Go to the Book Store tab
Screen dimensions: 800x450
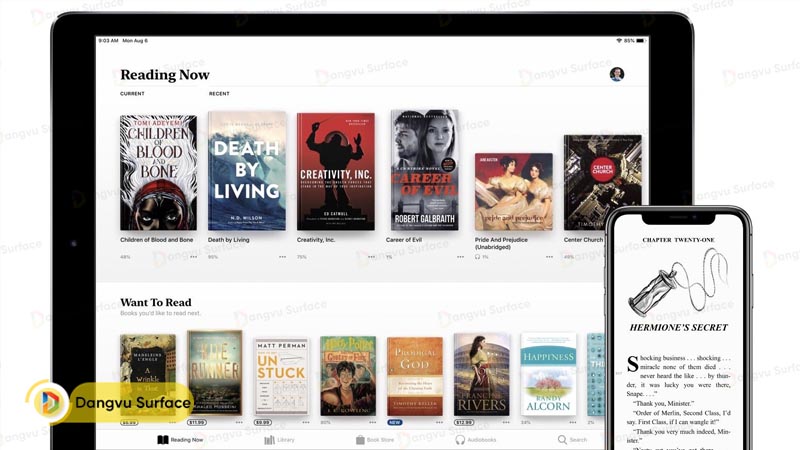375,440
